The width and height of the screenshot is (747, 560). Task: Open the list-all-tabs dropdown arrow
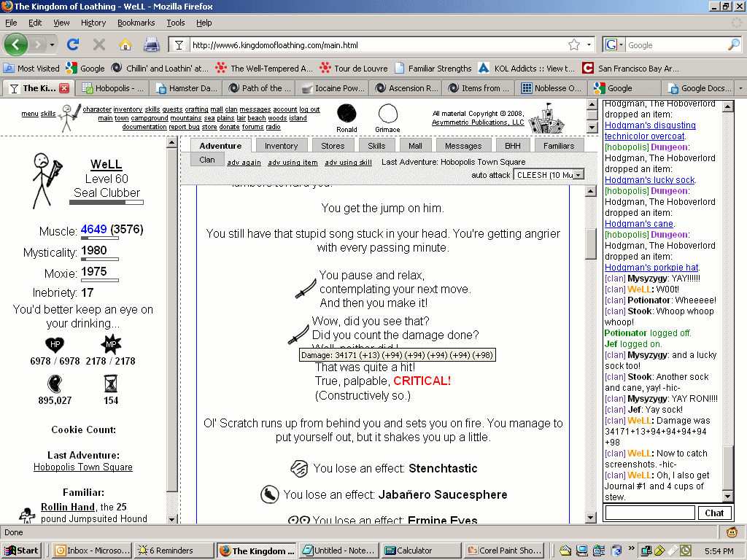(x=740, y=88)
